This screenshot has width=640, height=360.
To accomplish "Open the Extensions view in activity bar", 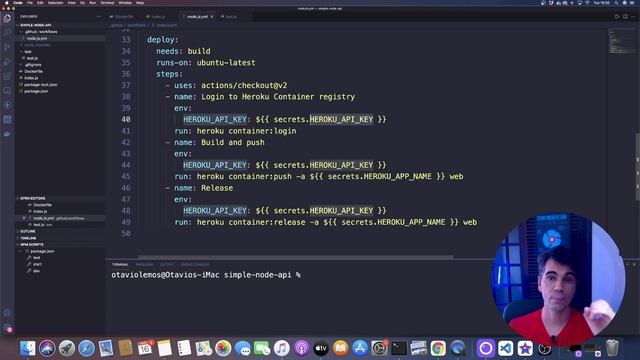I will pos(7,76).
